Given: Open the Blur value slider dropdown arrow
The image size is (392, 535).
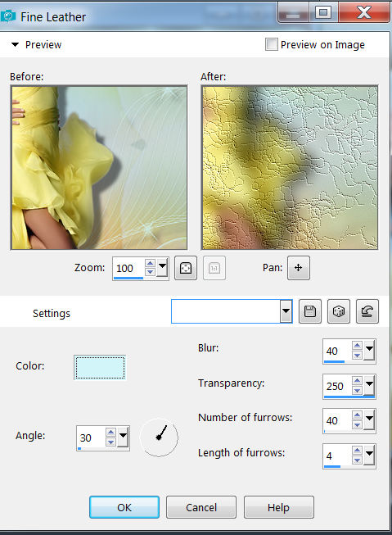Looking at the screenshot, I should pyautogui.click(x=369, y=351).
